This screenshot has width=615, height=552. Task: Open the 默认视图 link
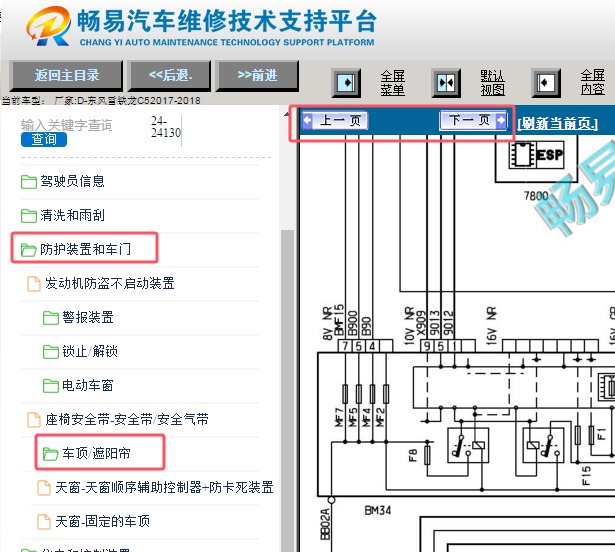pyautogui.click(x=493, y=83)
